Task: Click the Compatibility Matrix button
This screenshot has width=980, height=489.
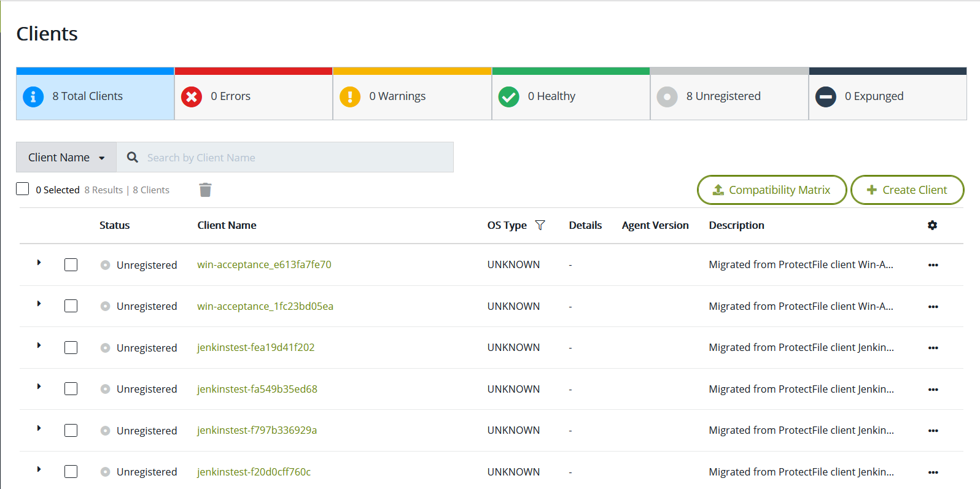Action: pos(772,190)
